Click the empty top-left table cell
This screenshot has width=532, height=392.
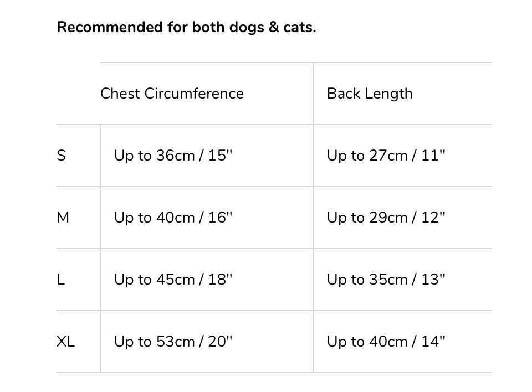click(x=78, y=94)
